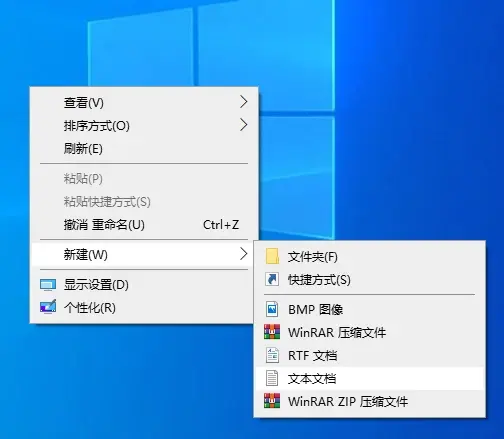
Task: Choose 撤消 重命名(U) menu entry
Action: [x=144, y=225]
